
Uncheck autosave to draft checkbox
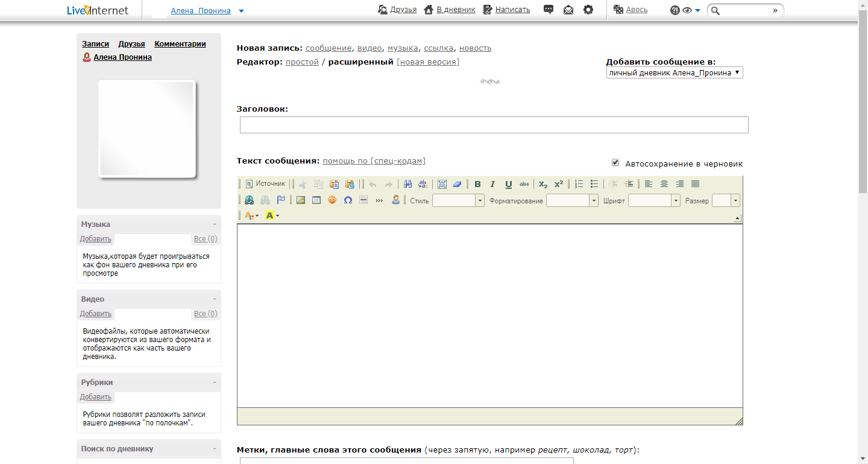[x=615, y=162]
